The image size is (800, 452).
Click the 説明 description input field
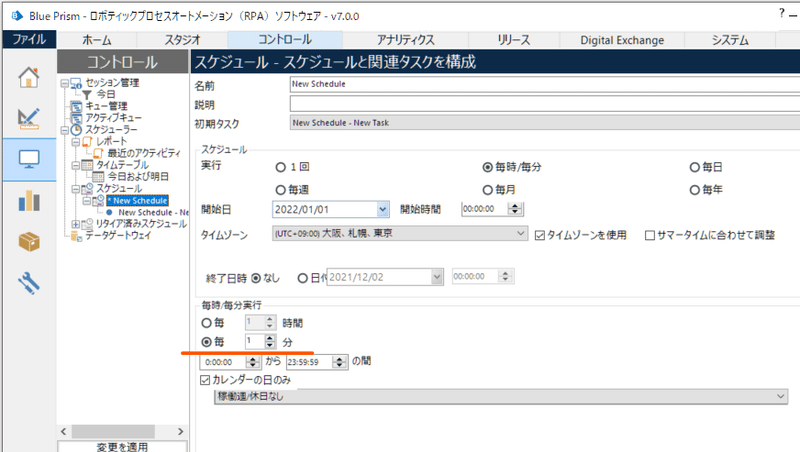click(x=544, y=104)
